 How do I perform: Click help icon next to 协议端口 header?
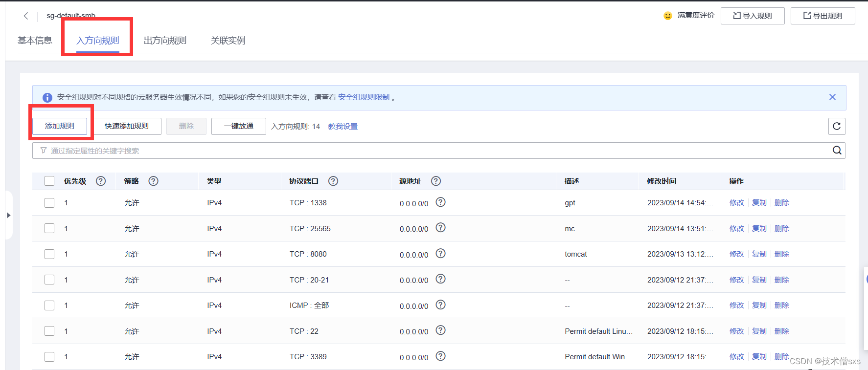point(333,181)
